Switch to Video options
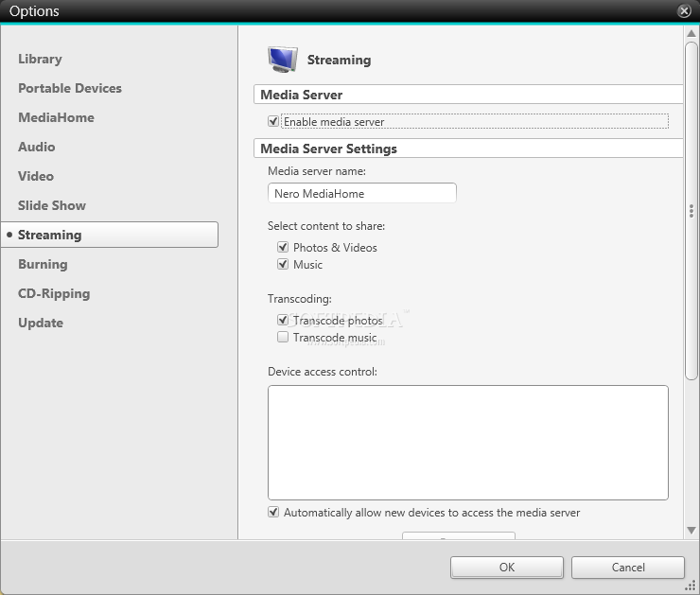 tap(36, 176)
